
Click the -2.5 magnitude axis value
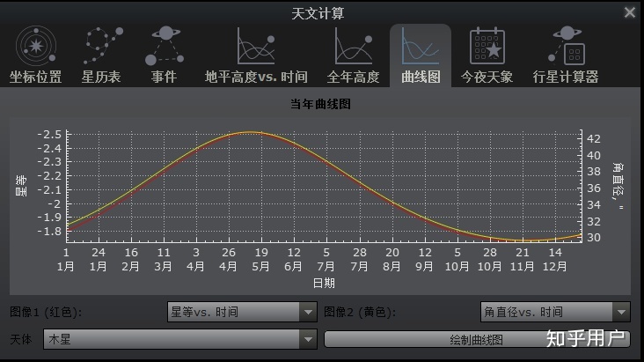click(x=49, y=135)
